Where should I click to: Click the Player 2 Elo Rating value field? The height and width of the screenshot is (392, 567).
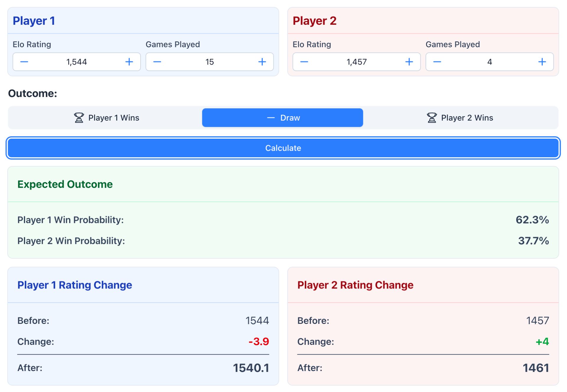(x=356, y=62)
